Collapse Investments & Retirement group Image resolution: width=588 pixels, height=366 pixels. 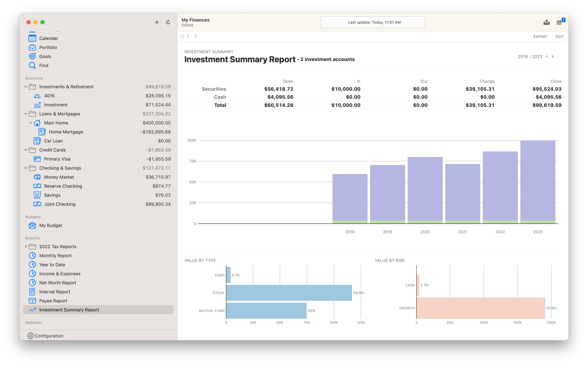point(26,87)
